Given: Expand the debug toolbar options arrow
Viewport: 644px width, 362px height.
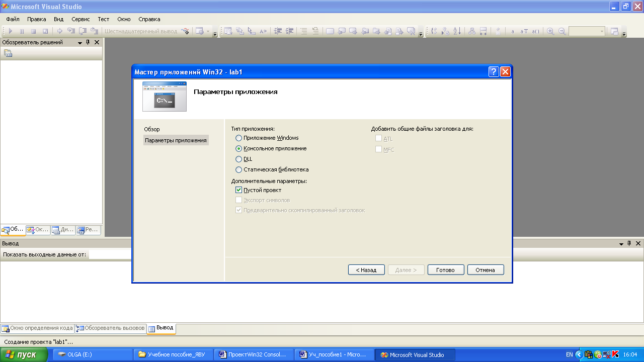Looking at the screenshot, I should point(215,34).
